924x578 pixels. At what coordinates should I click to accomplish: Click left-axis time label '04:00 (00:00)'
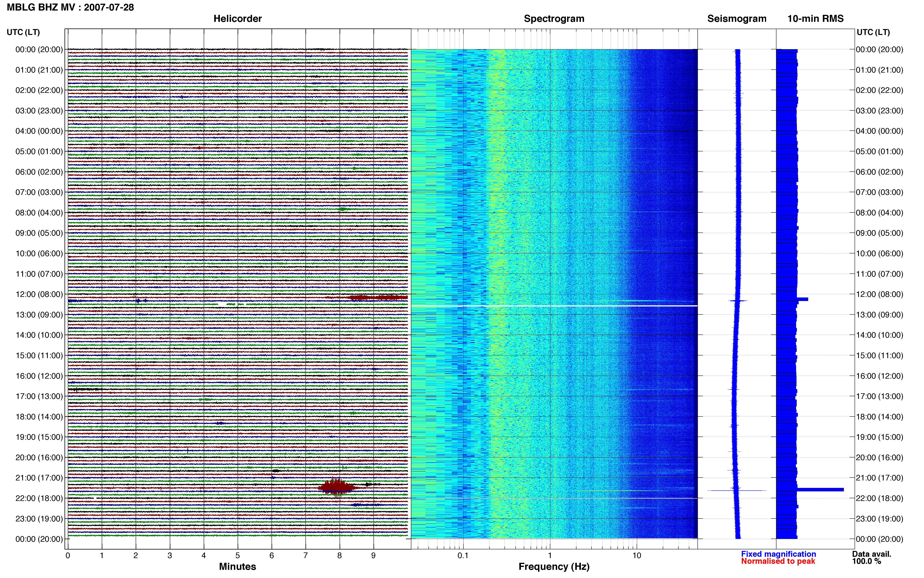pos(39,131)
